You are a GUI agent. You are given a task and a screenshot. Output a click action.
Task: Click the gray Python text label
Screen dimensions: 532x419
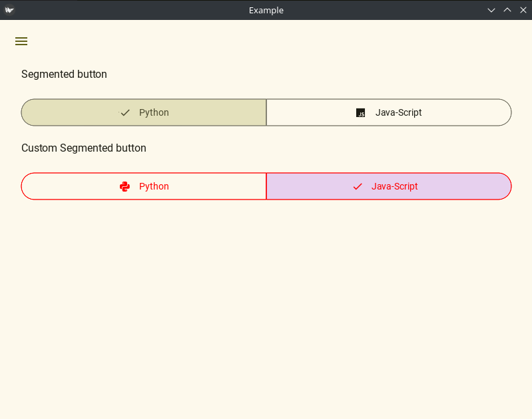[154, 112]
